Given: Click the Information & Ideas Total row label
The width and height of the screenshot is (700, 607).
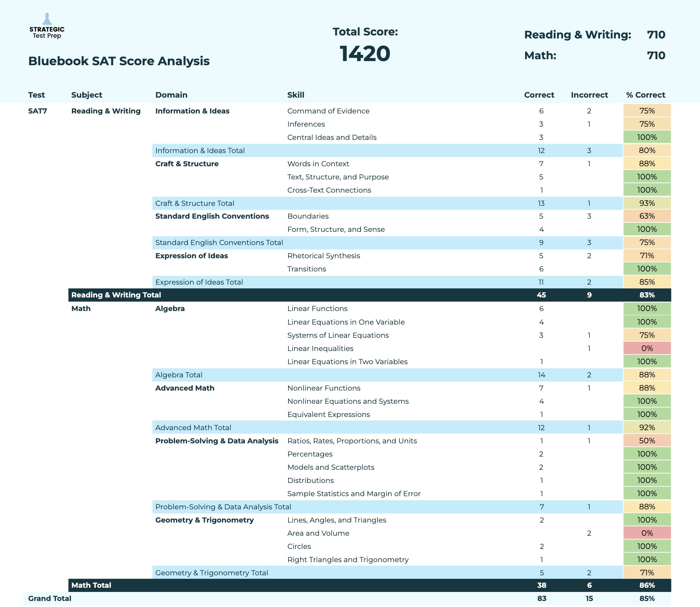Looking at the screenshot, I should (x=200, y=150).
